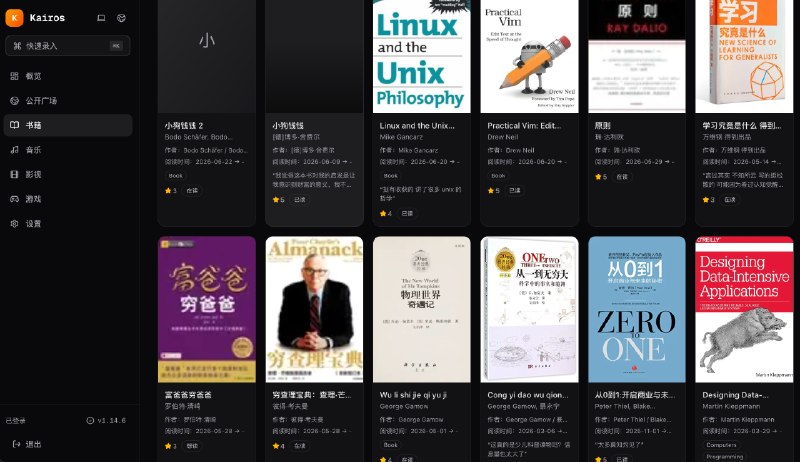Open the 概览 overview page
The height and width of the screenshot is (462, 800).
point(68,76)
